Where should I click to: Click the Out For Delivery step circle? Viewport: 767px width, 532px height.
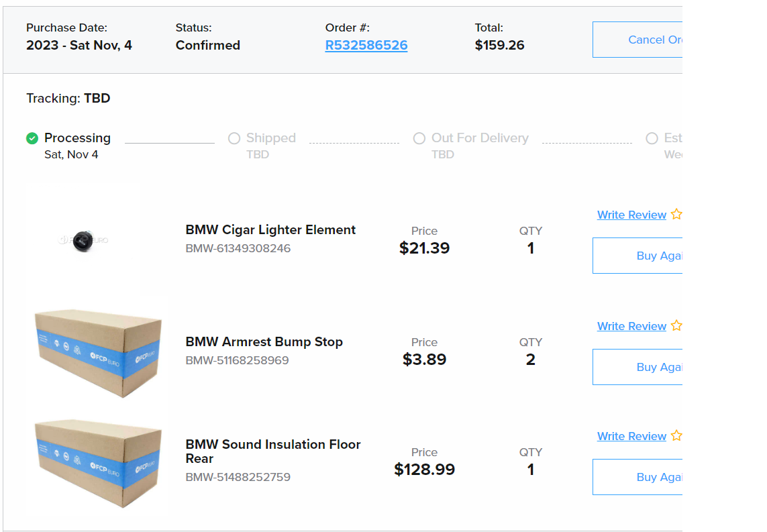[419, 138]
